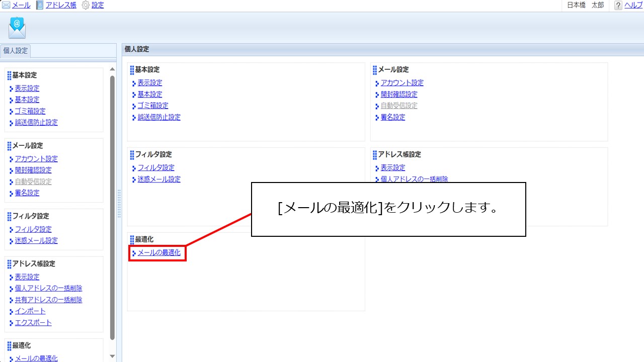Click the help question mark icon
Image resolution: width=644 pixels, height=362 pixels.
point(618,5)
